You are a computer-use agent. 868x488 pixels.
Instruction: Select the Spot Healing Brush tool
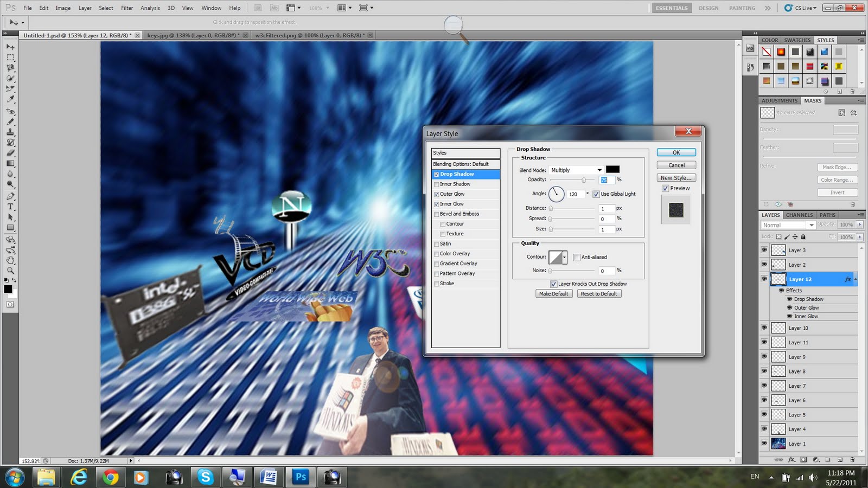10,112
